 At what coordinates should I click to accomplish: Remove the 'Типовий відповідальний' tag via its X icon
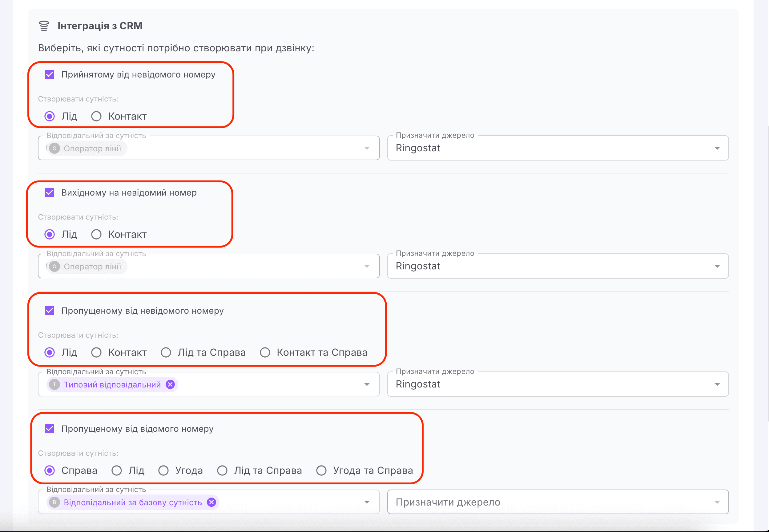point(170,384)
